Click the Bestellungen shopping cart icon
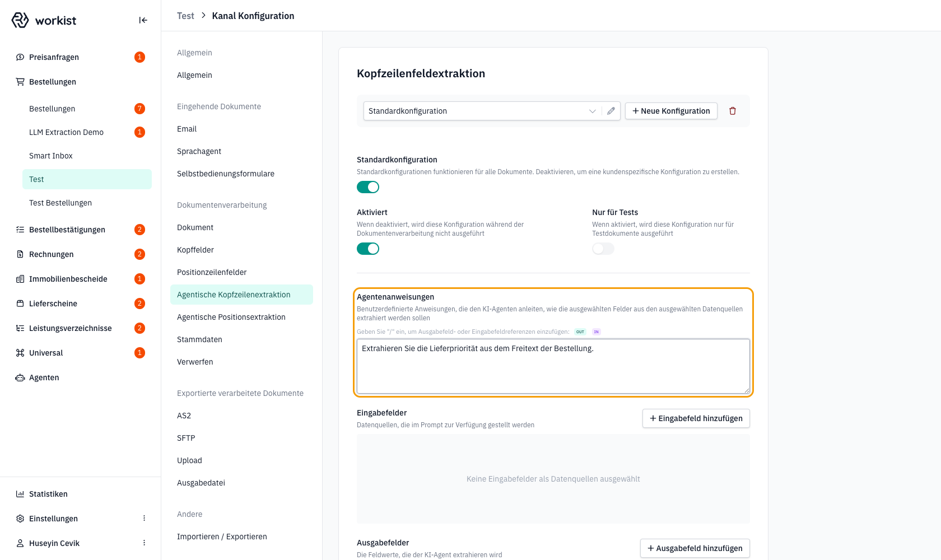Image resolution: width=941 pixels, height=560 pixels. point(20,82)
